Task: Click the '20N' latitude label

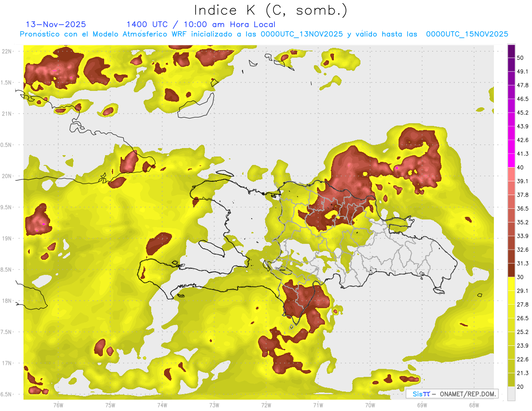Action: click(7, 176)
